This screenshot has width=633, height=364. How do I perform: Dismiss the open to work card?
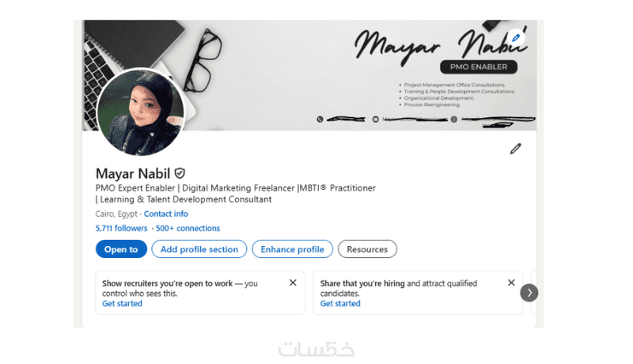pos(293,282)
